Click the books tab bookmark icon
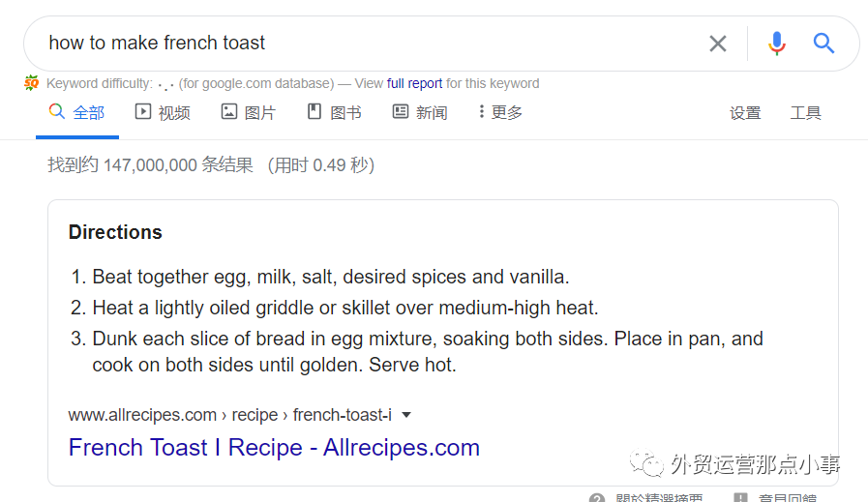Image resolution: width=868 pixels, height=502 pixels. point(314,112)
